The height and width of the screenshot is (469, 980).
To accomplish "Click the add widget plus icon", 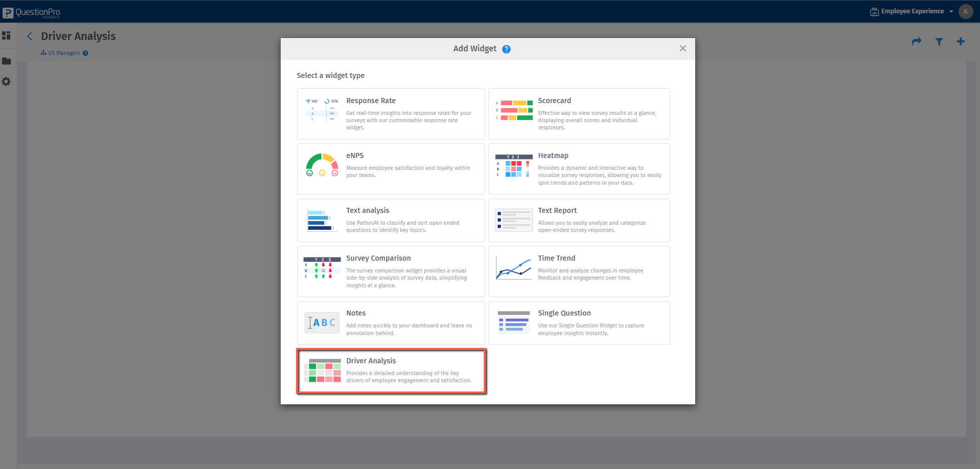I will pyautogui.click(x=961, y=42).
